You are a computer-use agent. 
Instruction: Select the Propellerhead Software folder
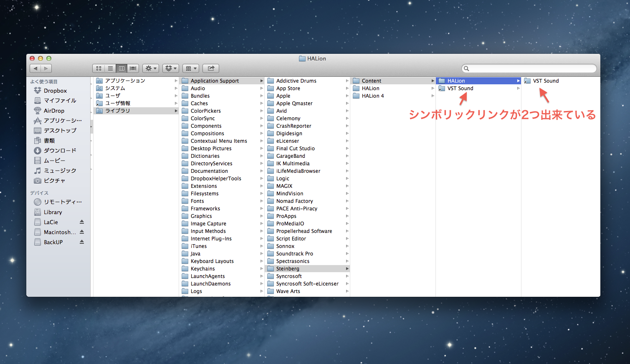coord(307,231)
